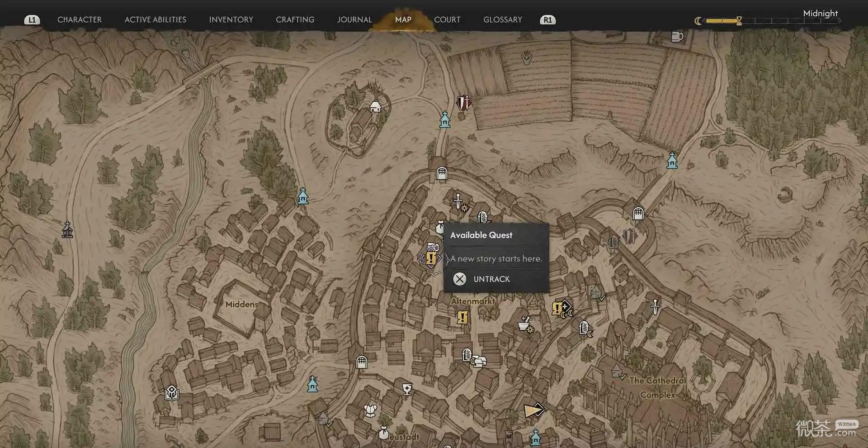
Task: Click the R1 next-tab button
Action: (x=548, y=20)
